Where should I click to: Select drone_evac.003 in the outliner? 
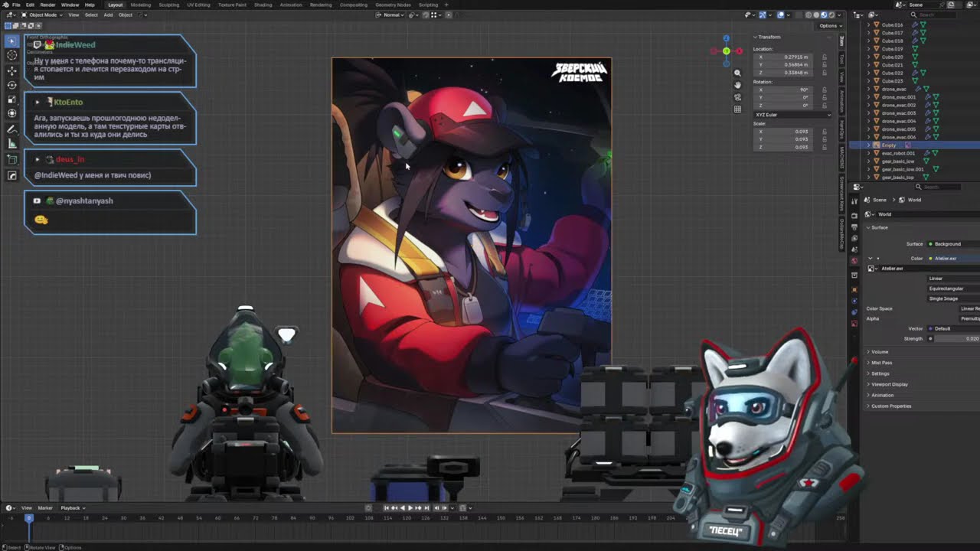tap(899, 113)
